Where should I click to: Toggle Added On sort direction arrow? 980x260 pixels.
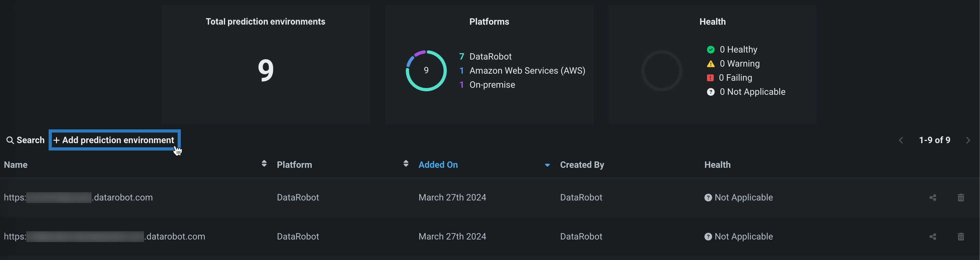pyautogui.click(x=547, y=165)
